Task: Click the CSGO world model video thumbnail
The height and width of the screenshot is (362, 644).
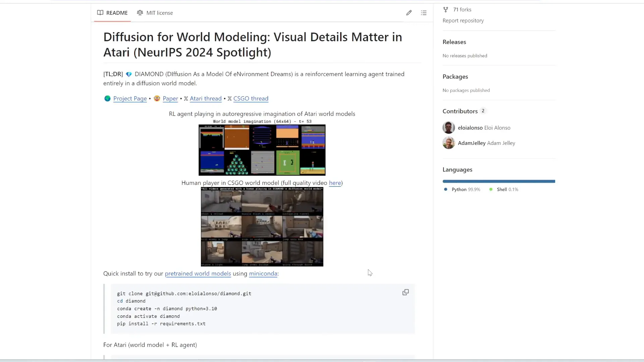Action: point(262,227)
